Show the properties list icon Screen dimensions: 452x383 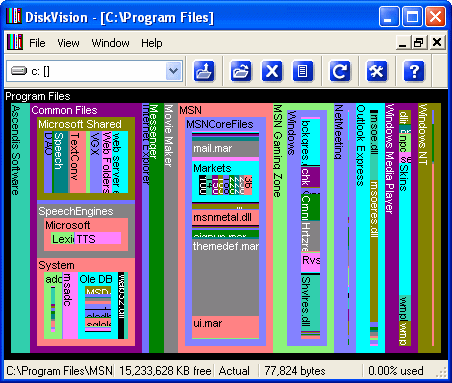tap(303, 71)
